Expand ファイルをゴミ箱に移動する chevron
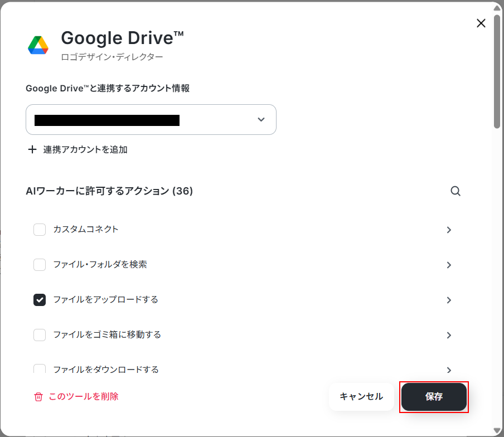This screenshot has height=437, width=504. [x=449, y=335]
